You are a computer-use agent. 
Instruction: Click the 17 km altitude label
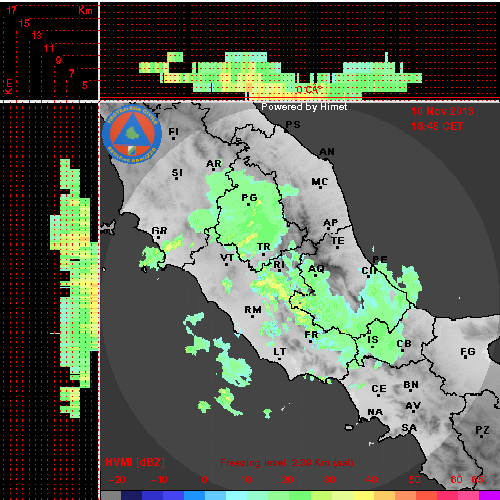click(x=12, y=10)
